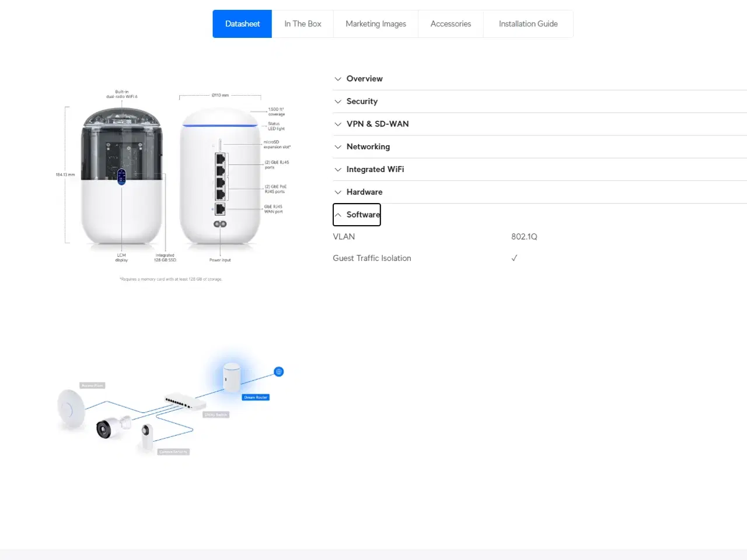Expand the Security section
The image size is (747, 560).
click(x=362, y=101)
